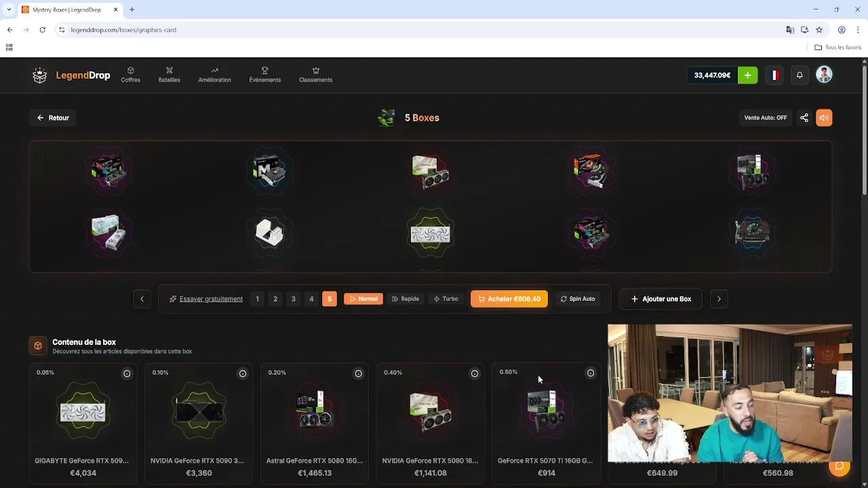The height and width of the screenshot is (488, 868).
Task: View site information icon in address bar
Action: (x=62, y=30)
